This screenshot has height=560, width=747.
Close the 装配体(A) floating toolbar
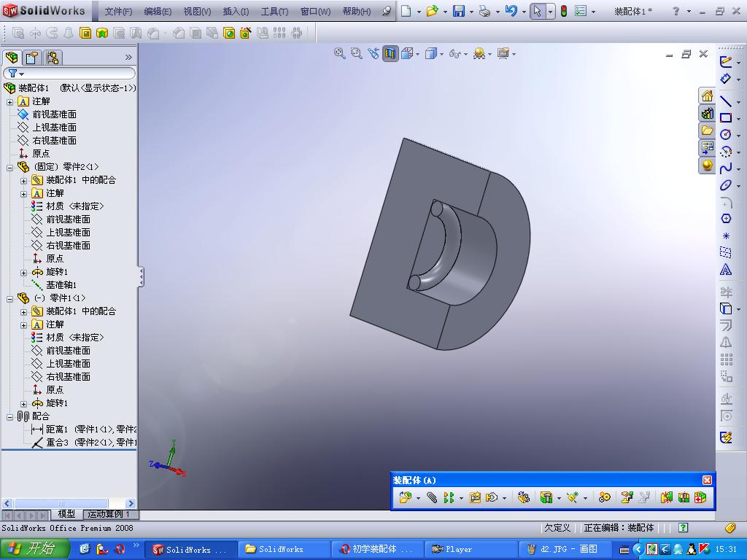(x=707, y=480)
